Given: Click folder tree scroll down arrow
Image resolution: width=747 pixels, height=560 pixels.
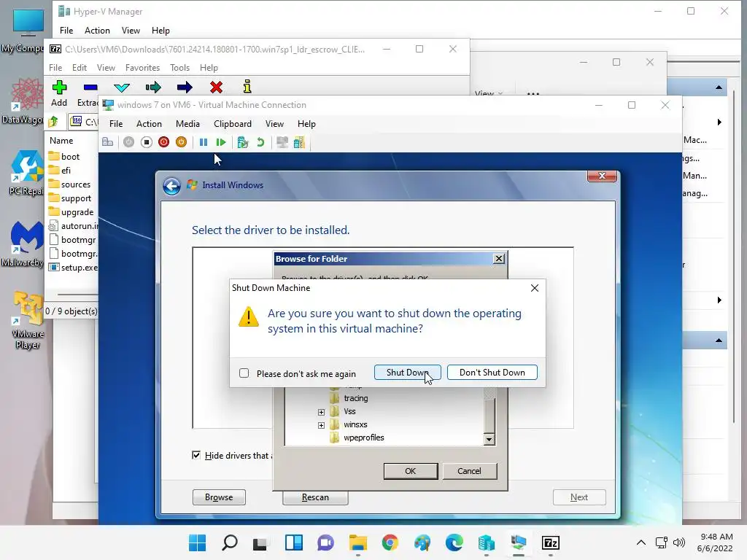Looking at the screenshot, I should click(489, 439).
